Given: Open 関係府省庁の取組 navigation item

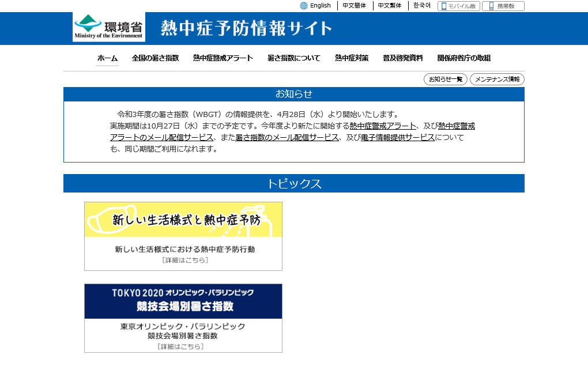Looking at the screenshot, I should pos(464,58).
